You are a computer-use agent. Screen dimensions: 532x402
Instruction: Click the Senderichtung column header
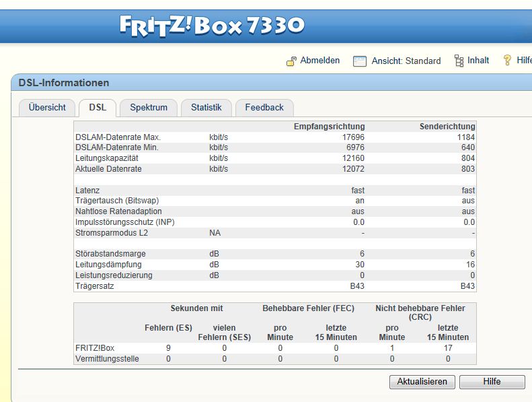point(447,127)
